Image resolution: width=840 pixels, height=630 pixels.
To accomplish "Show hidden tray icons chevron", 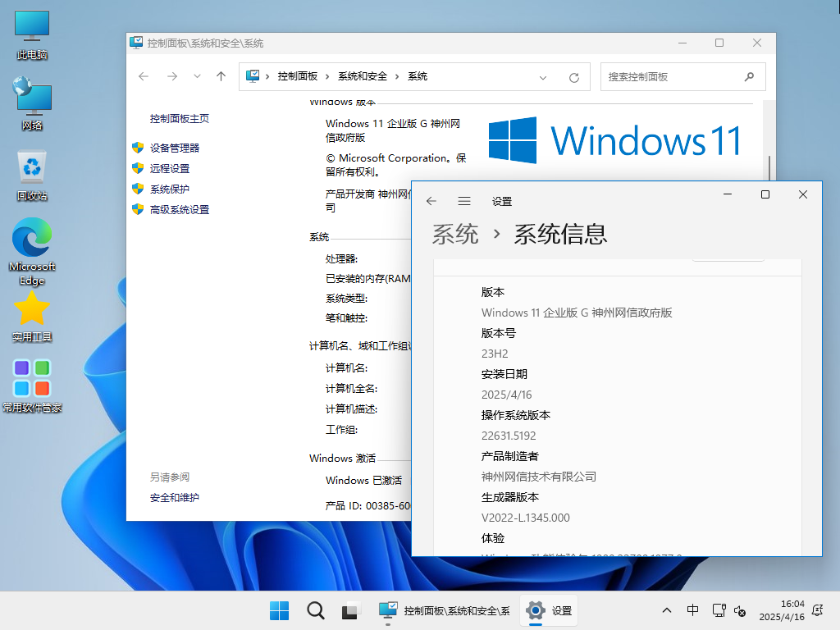I will tap(666, 610).
